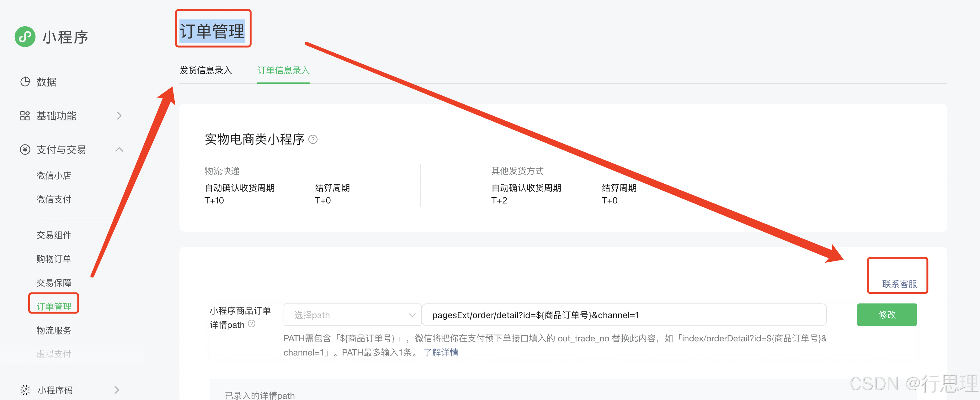Open the 选择path dropdown
The height and width of the screenshot is (400, 980).
(352, 315)
